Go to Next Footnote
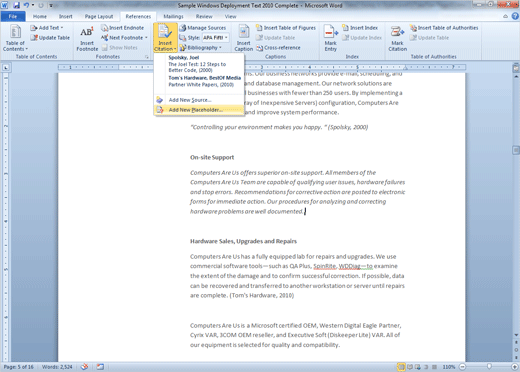Viewport: 520px width, 372px height. coord(122,38)
